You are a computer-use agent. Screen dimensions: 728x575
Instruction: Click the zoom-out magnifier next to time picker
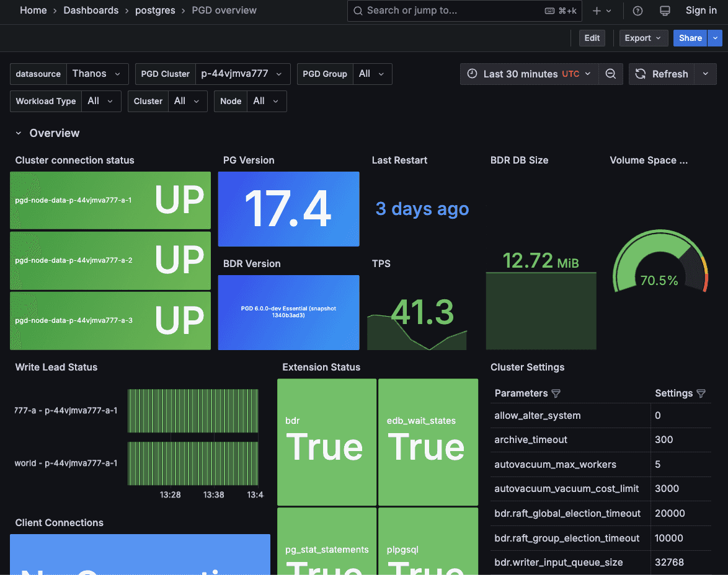point(611,74)
